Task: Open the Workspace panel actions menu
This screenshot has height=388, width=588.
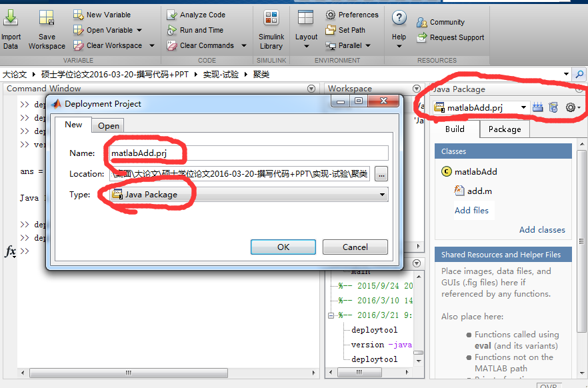Action: pos(417,89)
